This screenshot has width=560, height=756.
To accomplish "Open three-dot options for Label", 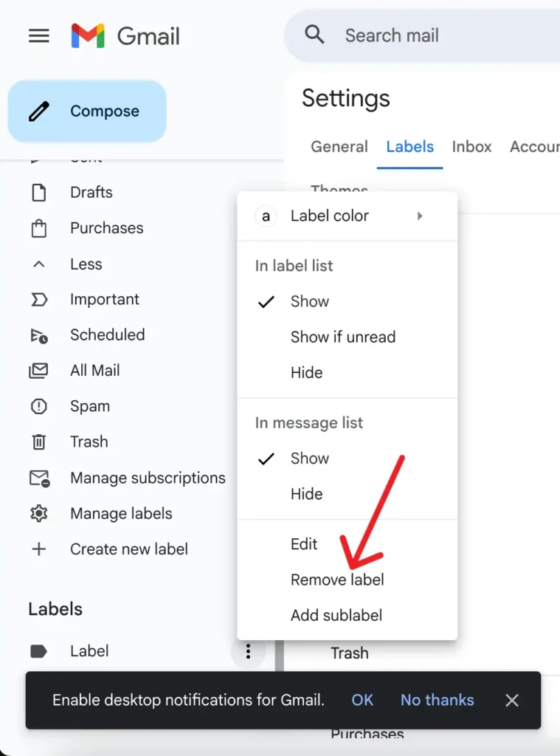I will (x=249, y=651).
